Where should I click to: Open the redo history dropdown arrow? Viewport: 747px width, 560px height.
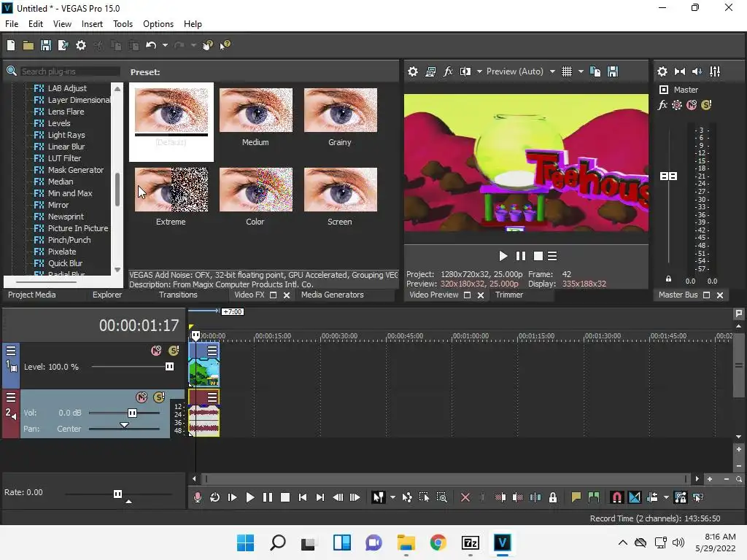tap(193, 45)
